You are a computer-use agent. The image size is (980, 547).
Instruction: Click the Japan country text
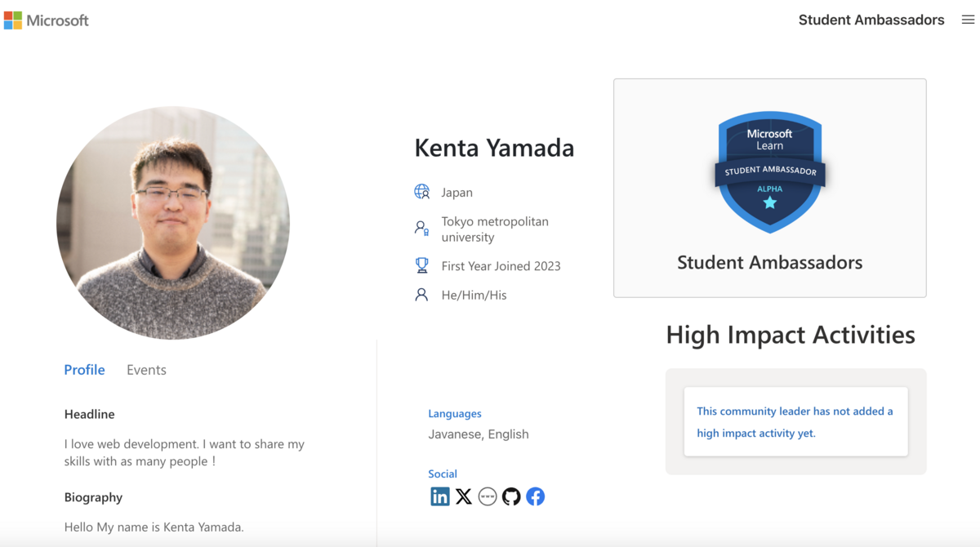pyautogui.click(x=457, y=193)
